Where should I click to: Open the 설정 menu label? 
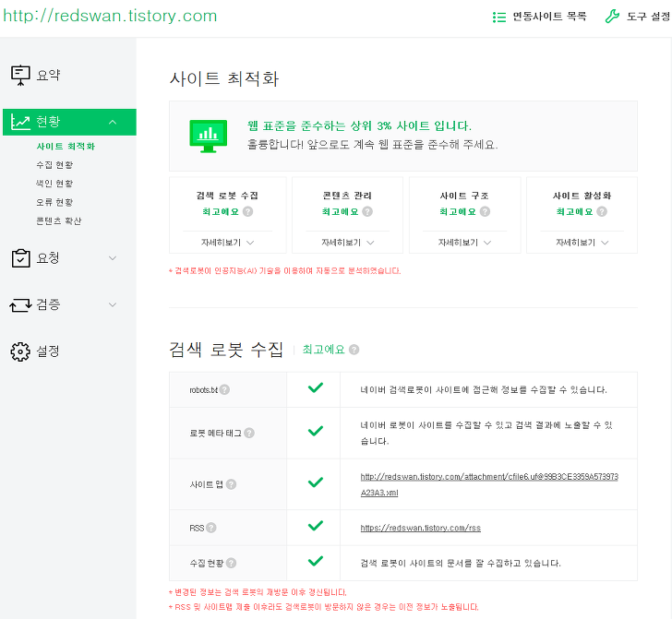coord(48,351)
